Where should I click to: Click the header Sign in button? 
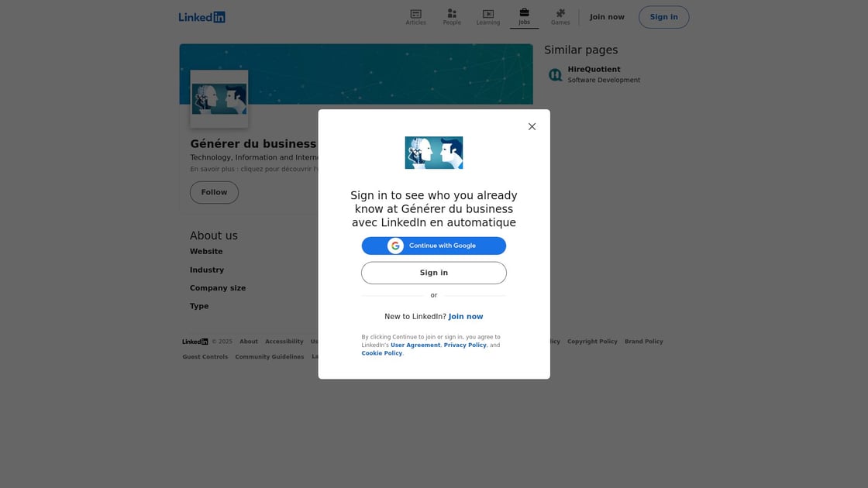[663, 17]
